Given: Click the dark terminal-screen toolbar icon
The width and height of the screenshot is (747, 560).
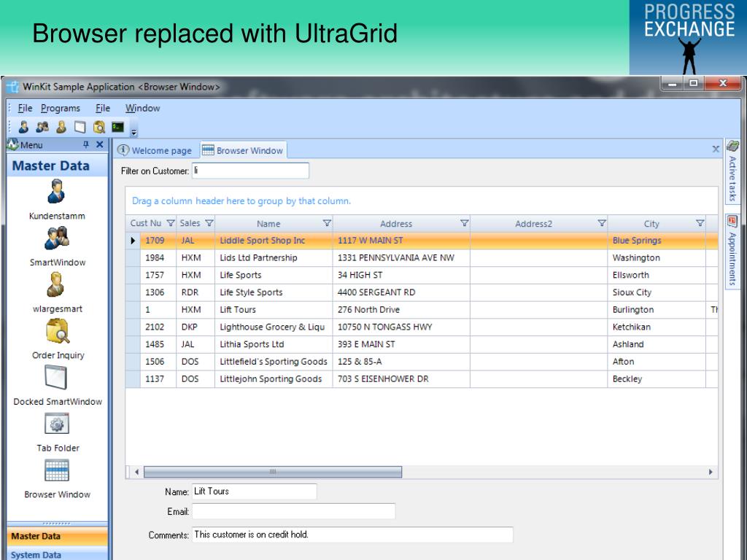Looking at the screenshot, I should [117, 127].
